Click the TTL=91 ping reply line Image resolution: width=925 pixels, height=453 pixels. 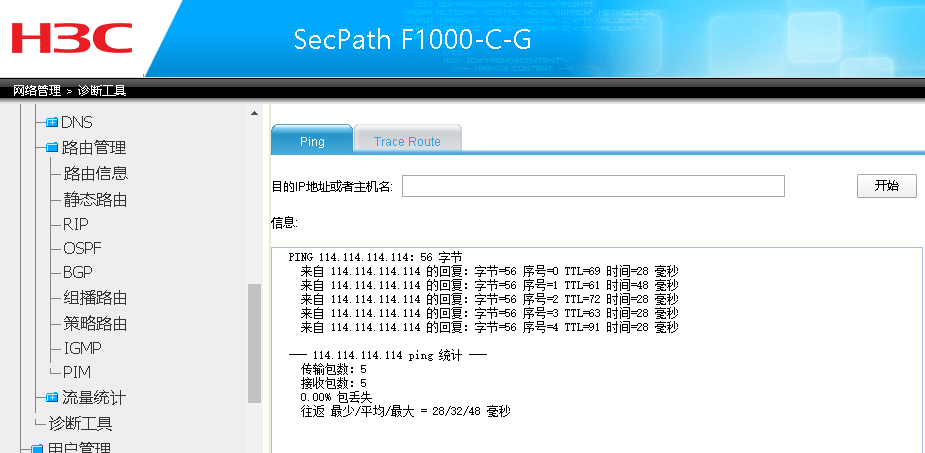pos(490,327)
